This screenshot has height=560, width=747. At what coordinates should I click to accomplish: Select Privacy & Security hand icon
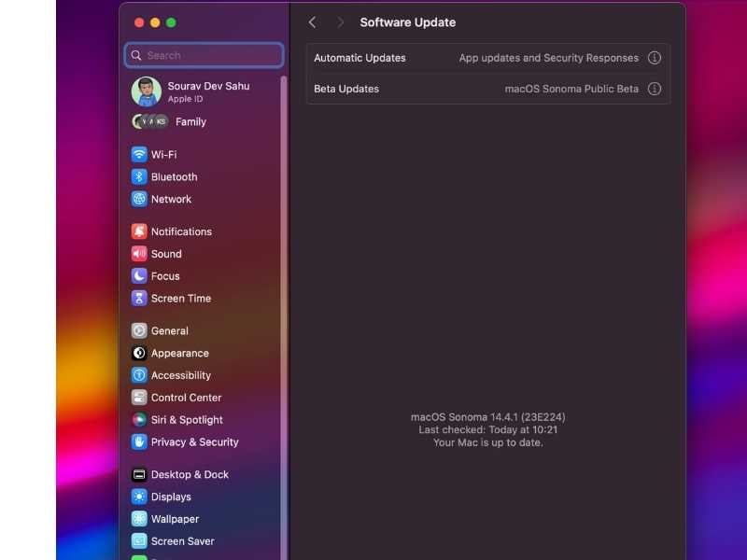click(139, 441)
